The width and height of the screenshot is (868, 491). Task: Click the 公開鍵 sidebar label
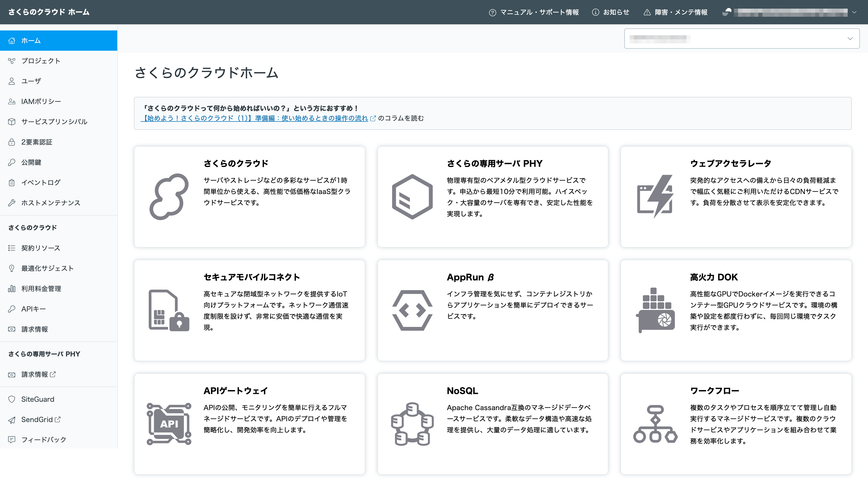[31, 162]
